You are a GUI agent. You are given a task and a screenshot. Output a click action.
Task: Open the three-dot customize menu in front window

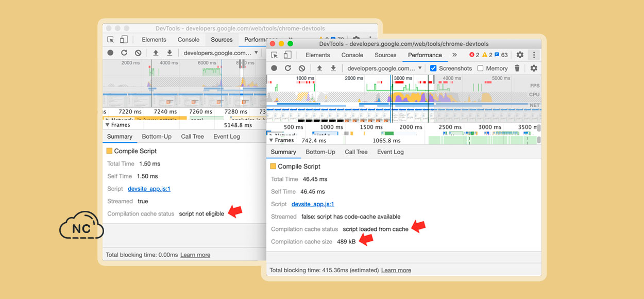(x=534, y=55)
